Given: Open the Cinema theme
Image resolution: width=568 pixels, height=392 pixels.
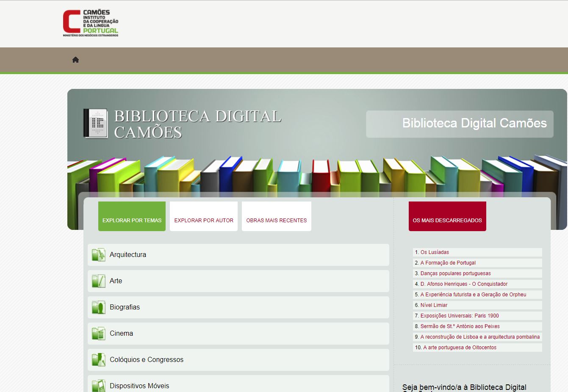Looking at the screenshot, I should 238,334.
